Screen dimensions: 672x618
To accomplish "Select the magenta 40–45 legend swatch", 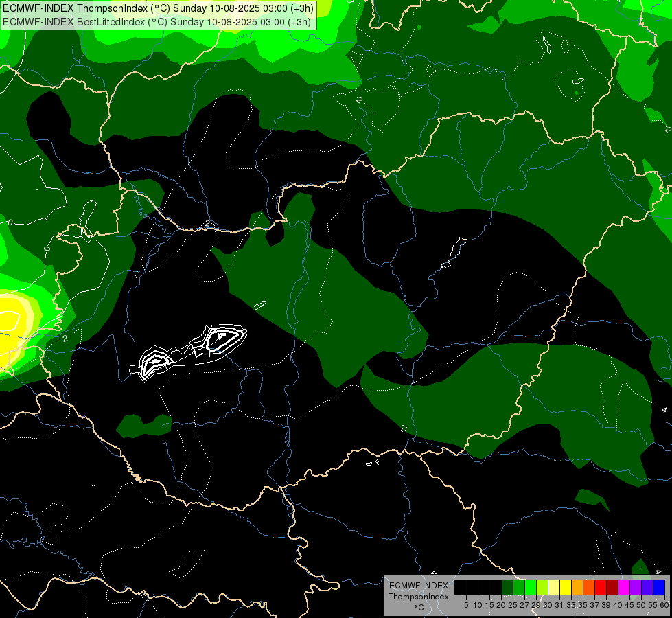I will pos(624,587).
